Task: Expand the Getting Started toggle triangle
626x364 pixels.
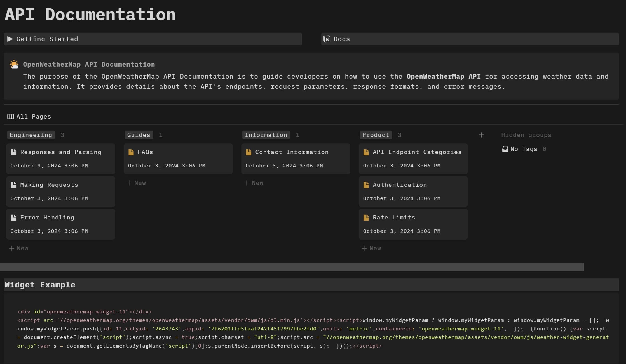Action: coord(10,39)
